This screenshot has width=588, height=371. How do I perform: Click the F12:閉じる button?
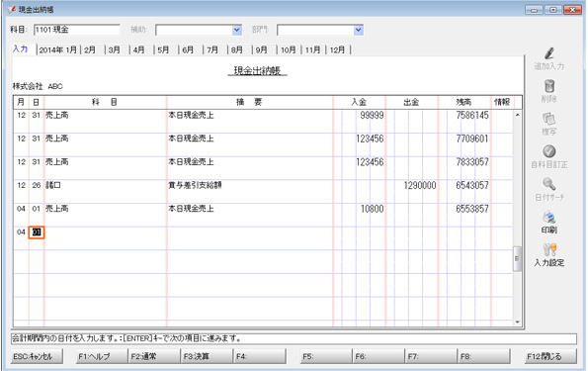550,356
